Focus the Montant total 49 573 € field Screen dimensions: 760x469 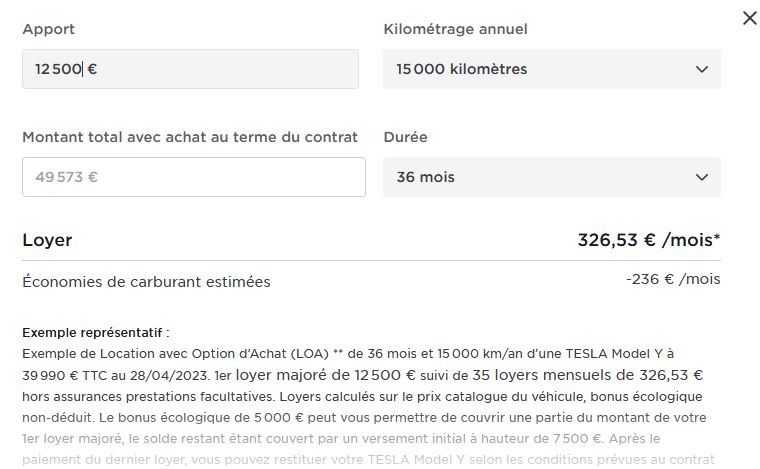pyautogui.click(x=193, y=177)
